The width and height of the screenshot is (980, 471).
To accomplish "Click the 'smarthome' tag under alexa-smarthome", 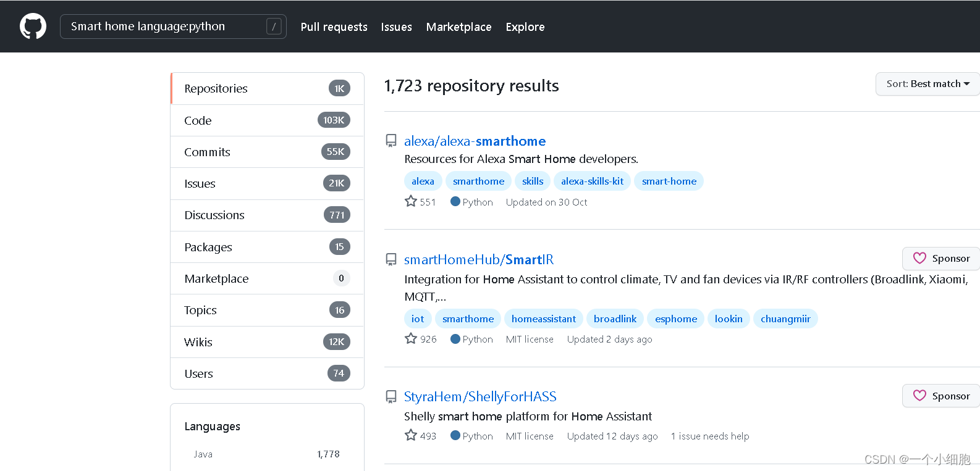I will point(478,181).
